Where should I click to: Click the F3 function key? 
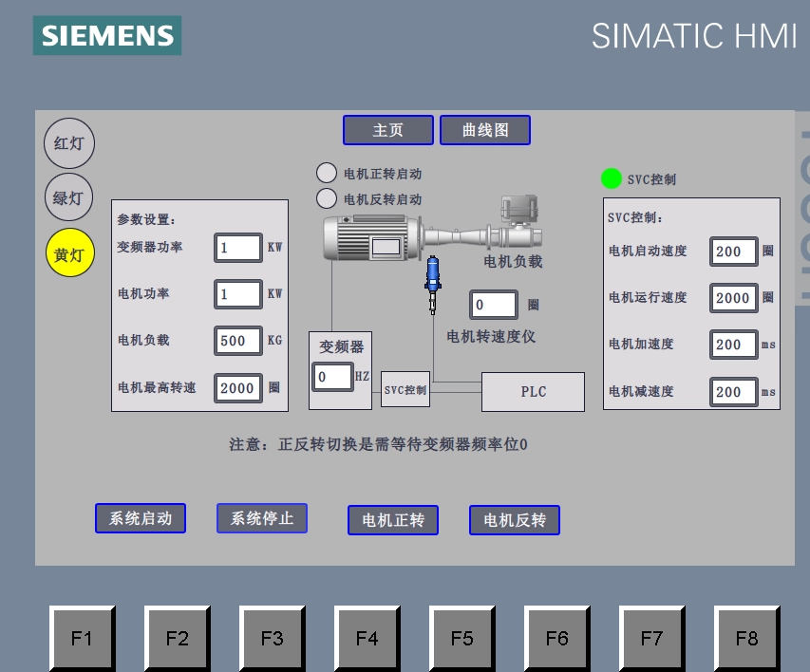click(273, 639)
